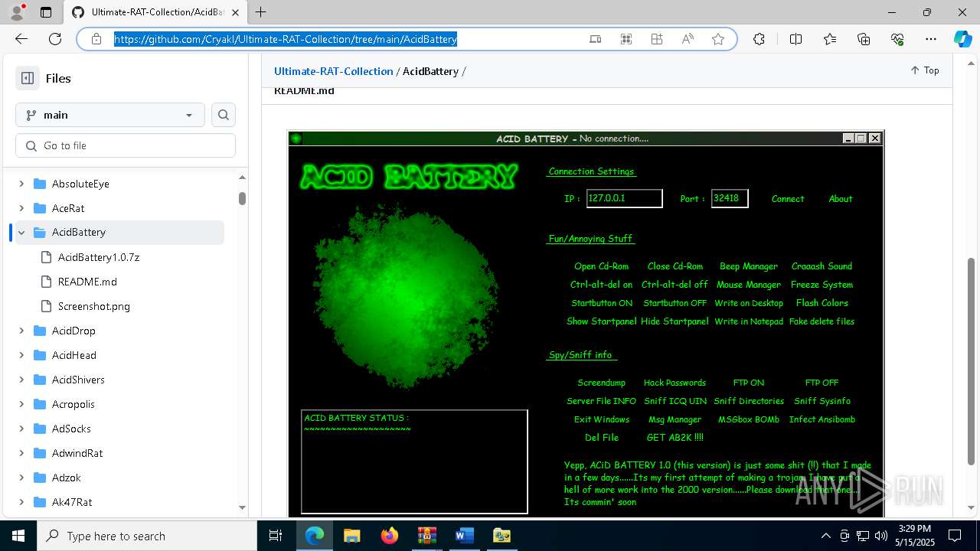This screenshot has height=551, width=980.
Task: Click the browser address bar URL
Action: point(286,39)
